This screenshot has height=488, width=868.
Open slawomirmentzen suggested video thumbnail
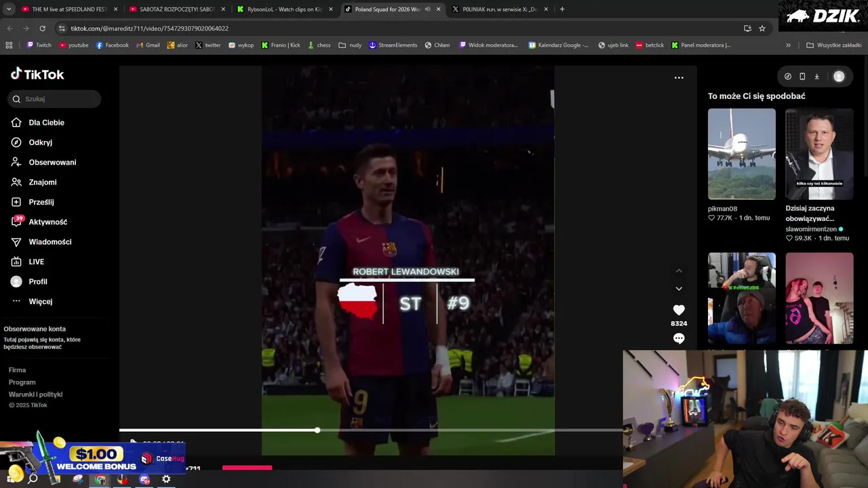tap(819, 154)
